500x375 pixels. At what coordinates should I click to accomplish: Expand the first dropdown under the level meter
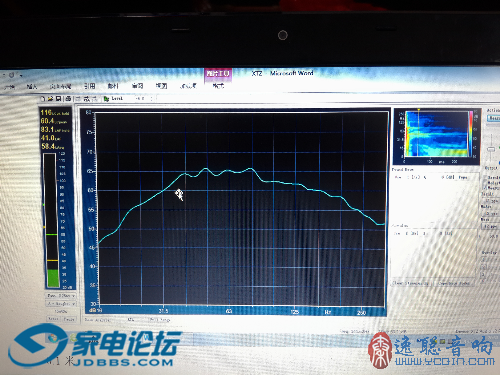[x=61, y=295]
